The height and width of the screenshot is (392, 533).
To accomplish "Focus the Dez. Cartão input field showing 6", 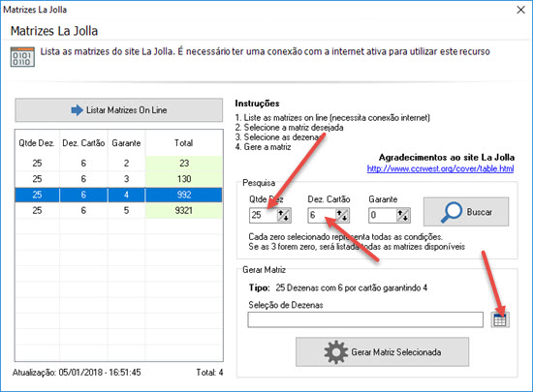I will coord(322,215).
